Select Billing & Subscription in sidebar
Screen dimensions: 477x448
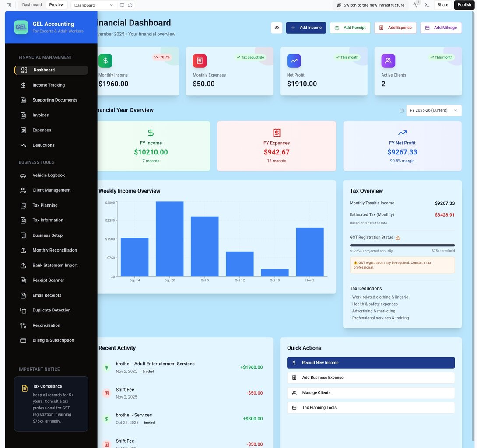click(x=53, y=340)
